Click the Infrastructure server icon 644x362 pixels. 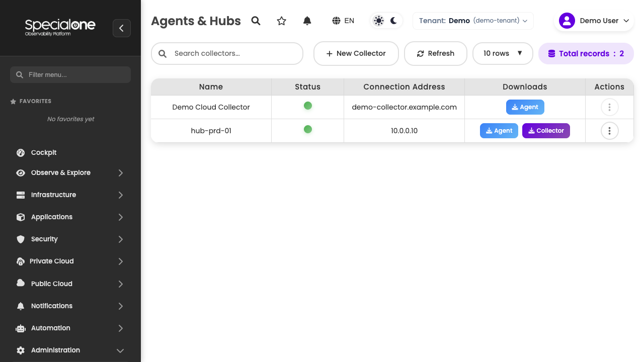tap(21, 195)
